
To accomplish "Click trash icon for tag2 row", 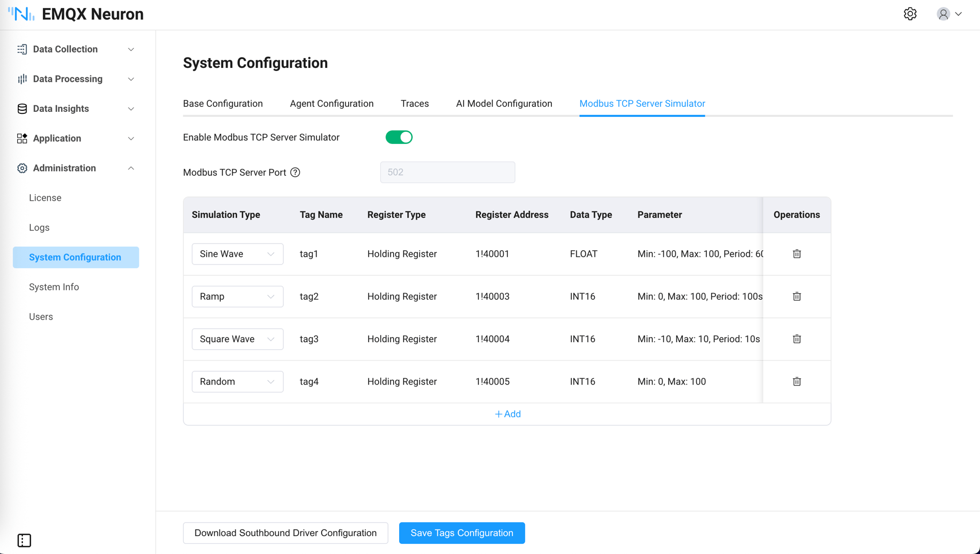I will point(796,296).
